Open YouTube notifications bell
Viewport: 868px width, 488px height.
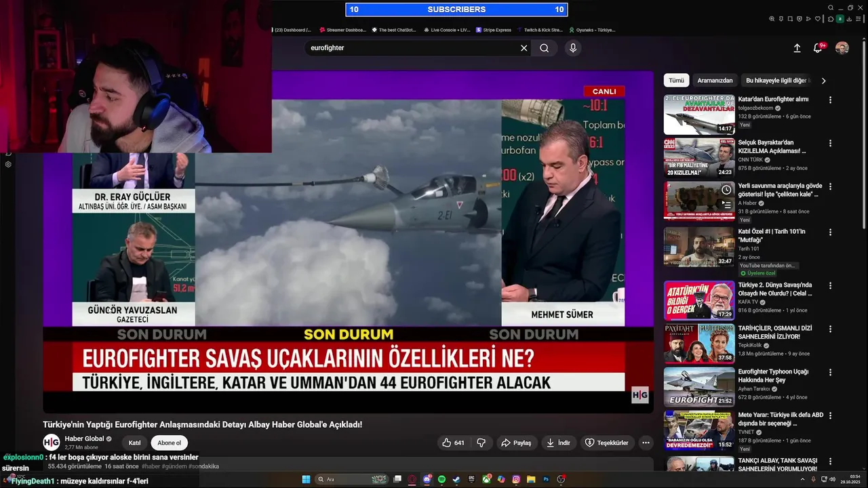pyautogui.click(x=818, y=48)
